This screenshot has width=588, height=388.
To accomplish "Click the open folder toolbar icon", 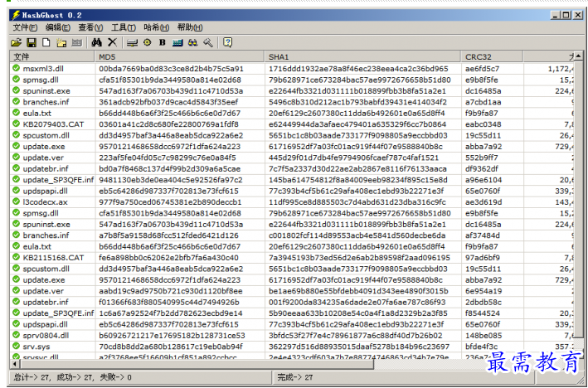I will (x=16, y=42).
